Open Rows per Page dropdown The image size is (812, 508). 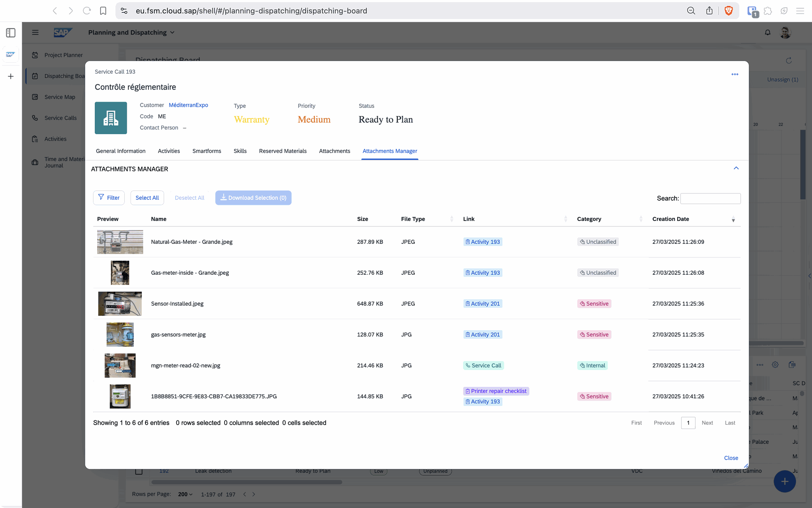click(185, 494)
